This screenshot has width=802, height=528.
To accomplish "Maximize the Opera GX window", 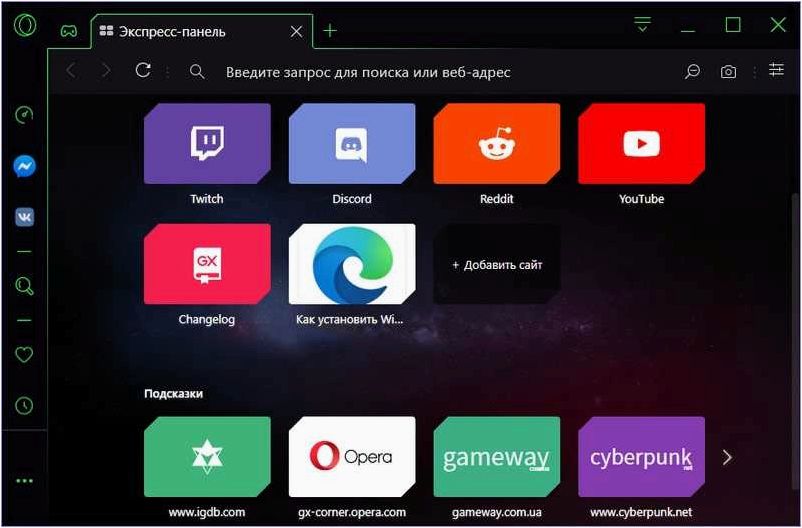I will point(733,24).
